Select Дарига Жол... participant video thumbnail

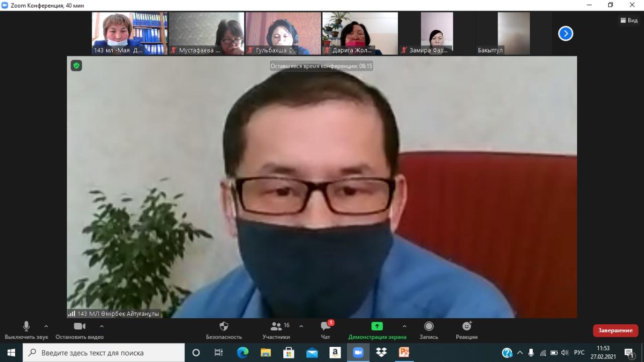coord(360,33)
